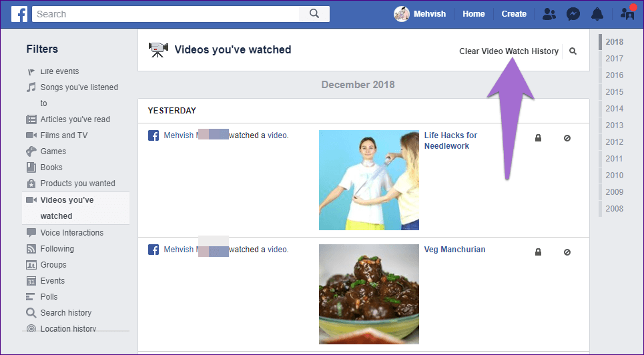Jump to year 2010 in timeline
Image resolution: width=644 pixels, height=355 pixels.
tap(615, 175)
